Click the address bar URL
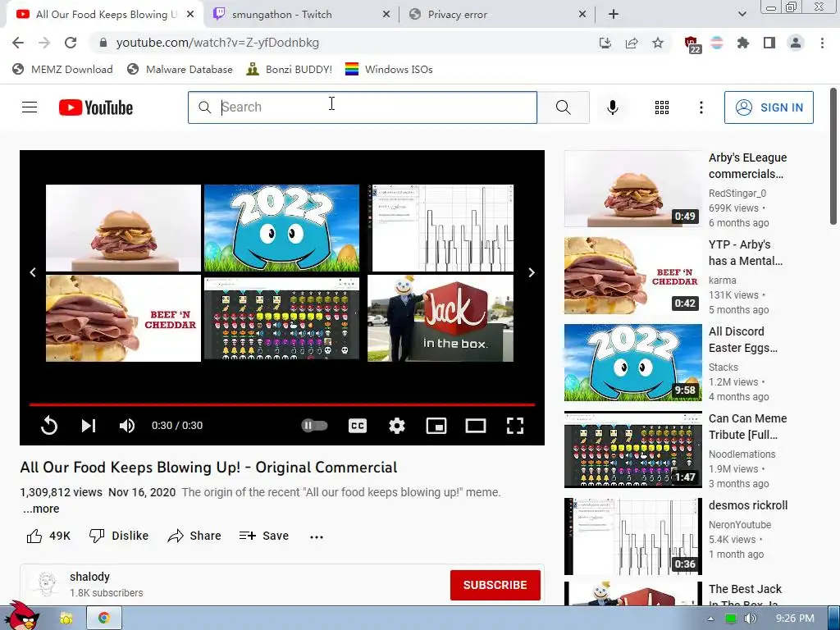 [217, 43]
